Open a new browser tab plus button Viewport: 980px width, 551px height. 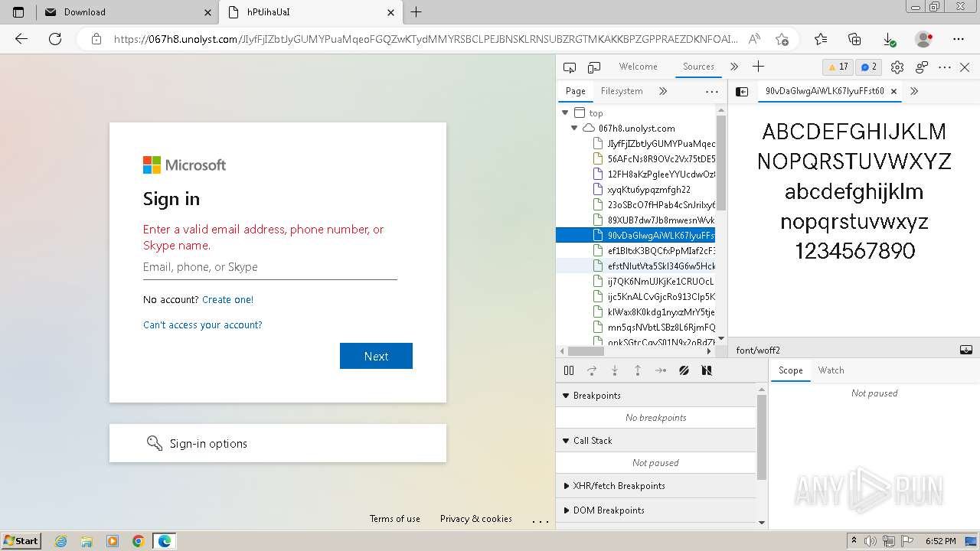click(x=416, y=12)
